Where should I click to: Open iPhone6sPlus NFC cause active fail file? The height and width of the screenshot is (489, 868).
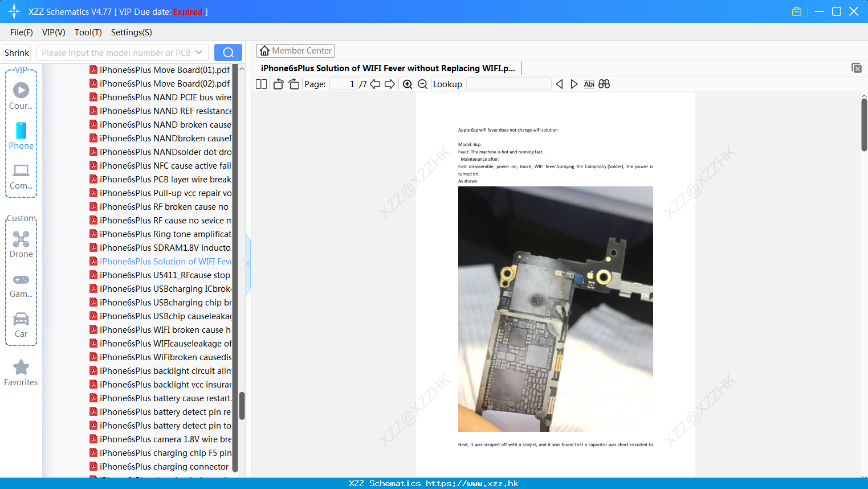tap(160, 166)
